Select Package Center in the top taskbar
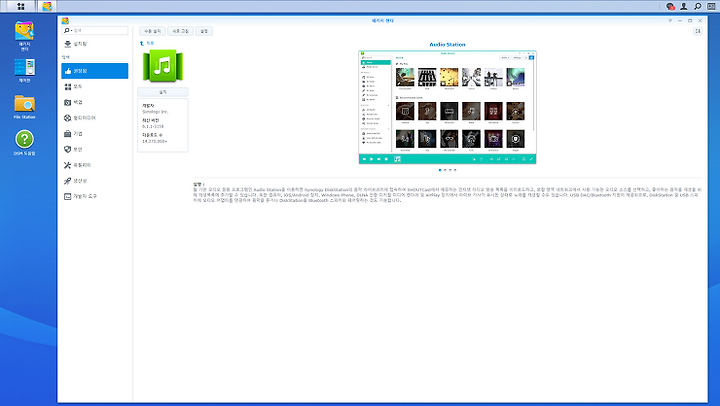Image resolution: width=720 pixels, height=406 pixels. [x=47, y=6]
